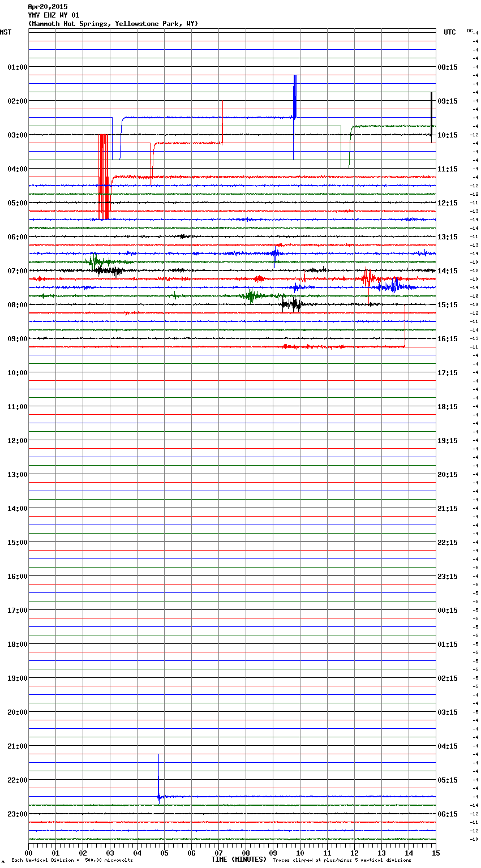Screen dimensions: 481x868
Task: Click the 02:15 UTC time label
Action: [448, 678]
